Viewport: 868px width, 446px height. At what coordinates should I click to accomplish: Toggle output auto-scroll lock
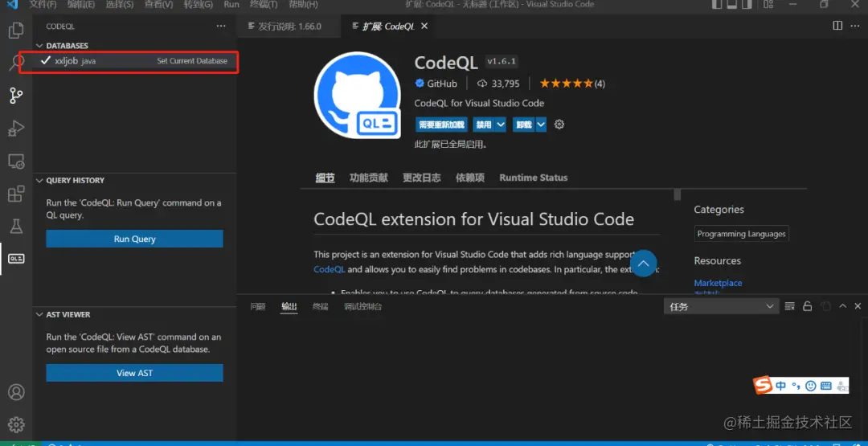pos(808,306)
